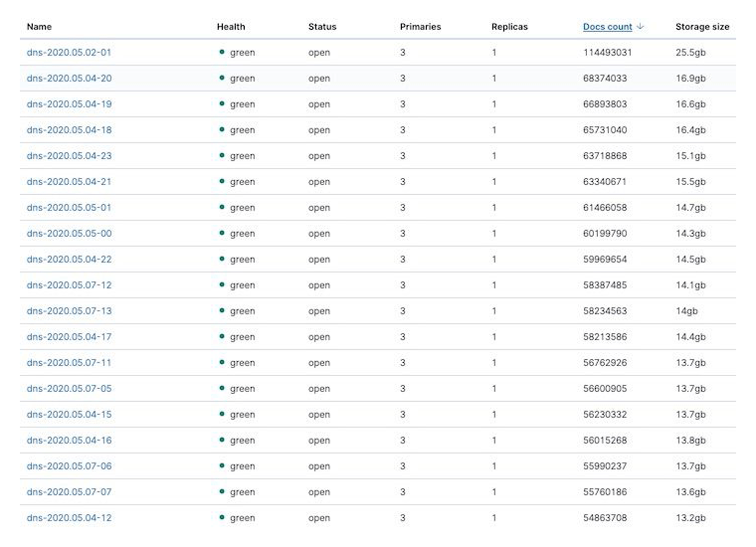Select the storage size 13.6gb

(x=690, y=492)
